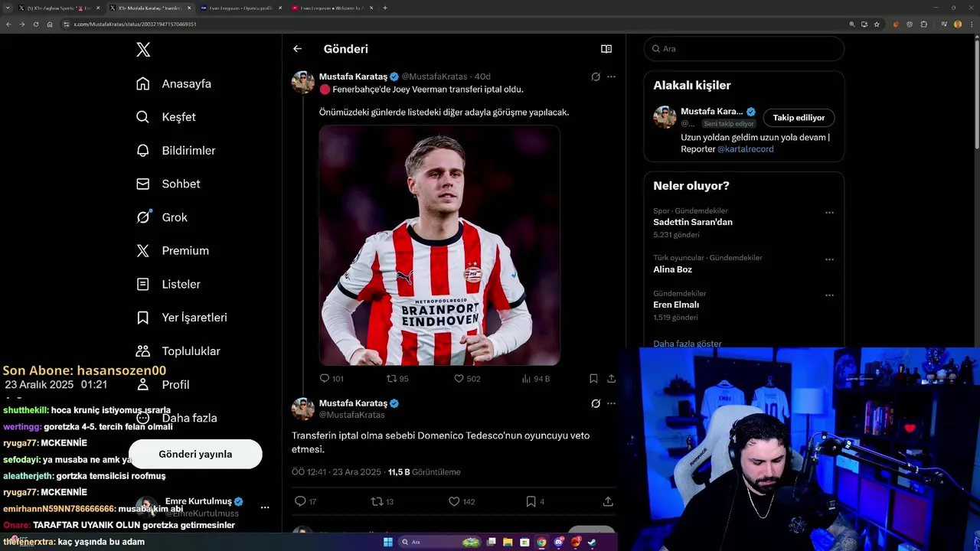
Task: Open trend Alina Boz
Action: coord(672,269)
